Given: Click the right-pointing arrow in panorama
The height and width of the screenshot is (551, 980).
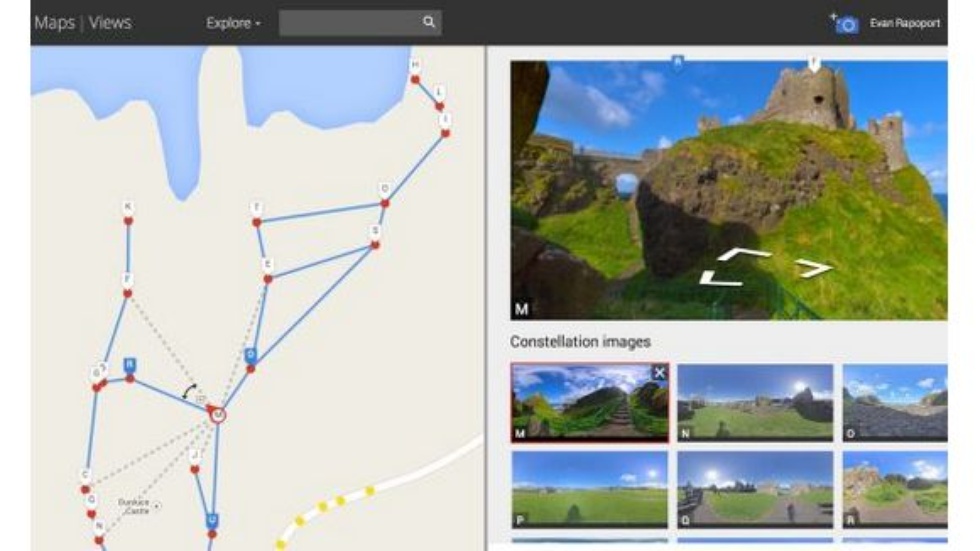Looking at the screenshot, I should (x=813, y=267).
